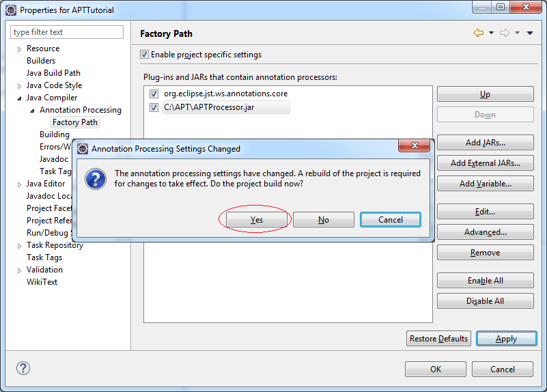This screenshot has width=547, height=392.
Task: Collapse the Annotation Processing node
Action: tap(32, 111)
